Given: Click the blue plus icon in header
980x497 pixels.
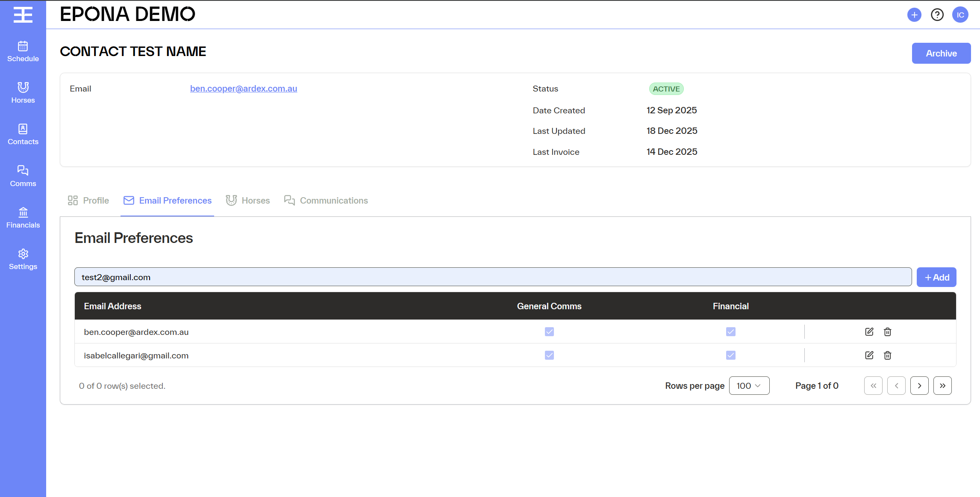Looking at the screenshot, I should [x=914, y=15].
